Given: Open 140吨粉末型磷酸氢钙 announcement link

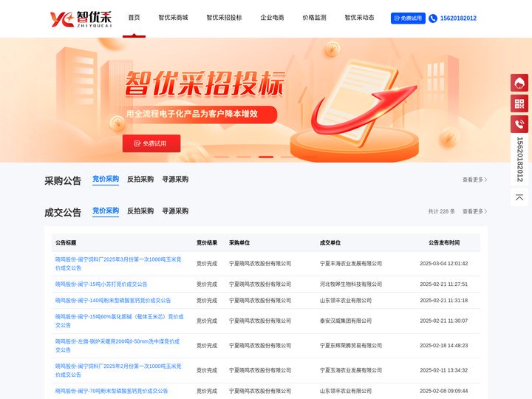Looking at the screenshot, I should [x=113, y=301].
